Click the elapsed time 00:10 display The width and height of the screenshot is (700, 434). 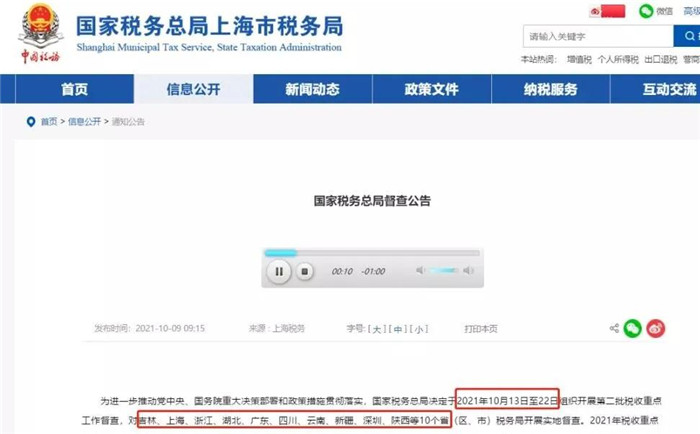pos(342,271)
